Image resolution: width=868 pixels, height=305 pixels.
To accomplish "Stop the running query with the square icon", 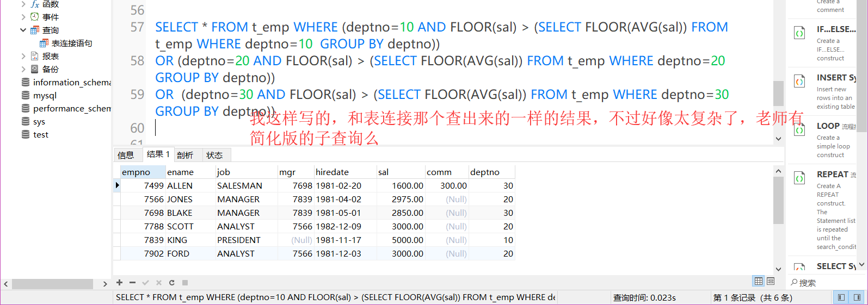I will tap(185, 283).
